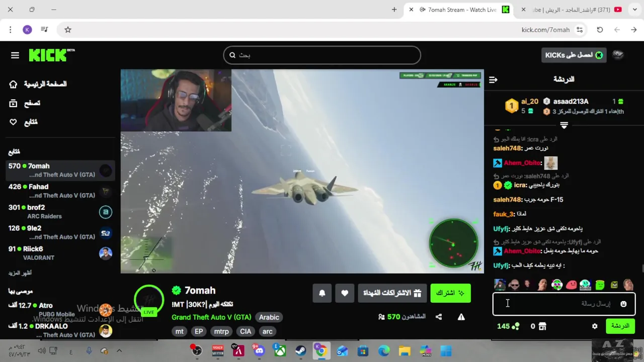Expand Show more followed channels
The image size is (644, 362).
coord(20,273)
